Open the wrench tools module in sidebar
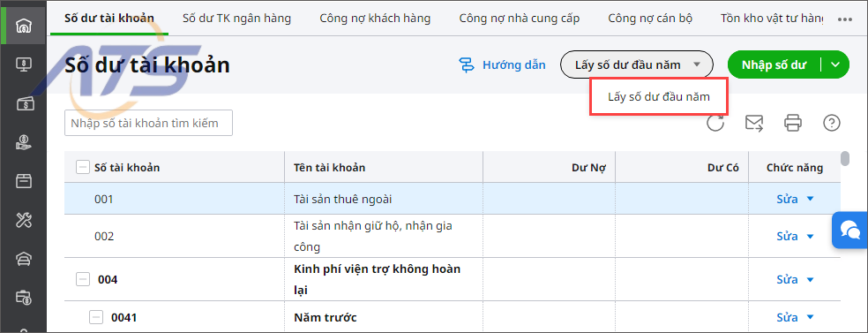 (24, 221)
